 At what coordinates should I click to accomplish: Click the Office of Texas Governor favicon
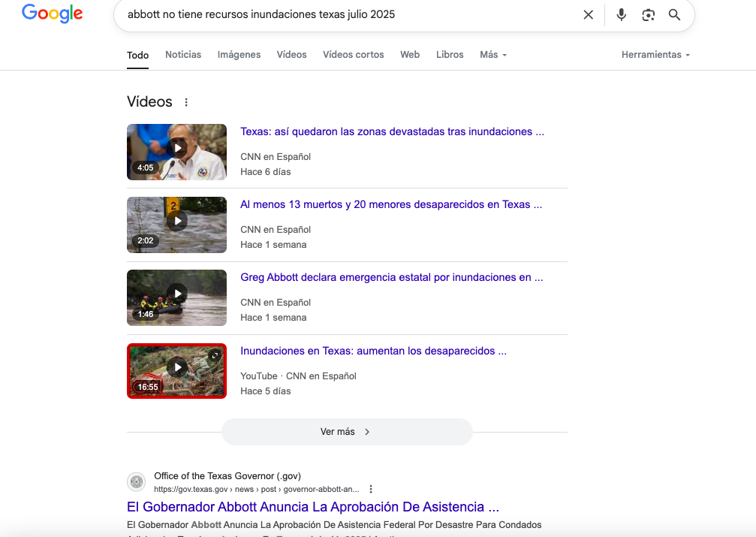point(137,481)
